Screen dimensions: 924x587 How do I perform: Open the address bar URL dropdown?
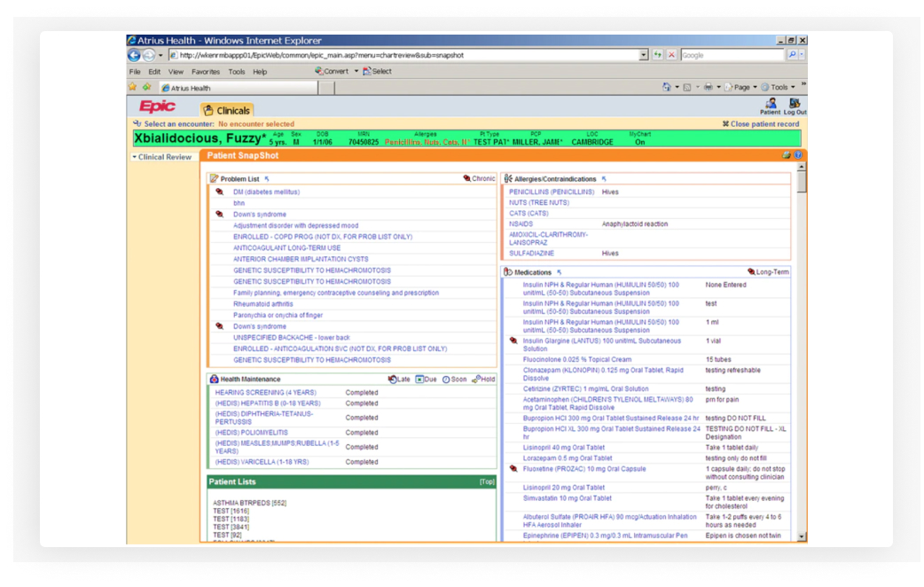click(644, 55)
